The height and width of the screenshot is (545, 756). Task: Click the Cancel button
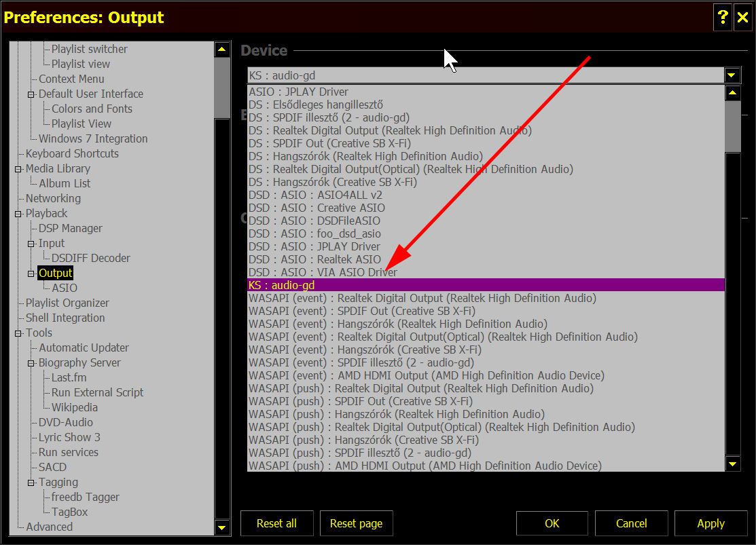tap(632, 523)
